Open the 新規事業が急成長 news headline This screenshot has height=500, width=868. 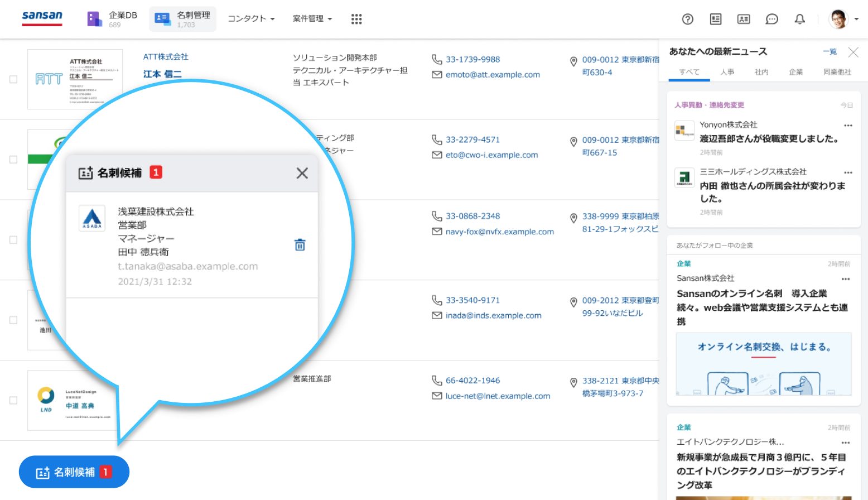[761, 471]
